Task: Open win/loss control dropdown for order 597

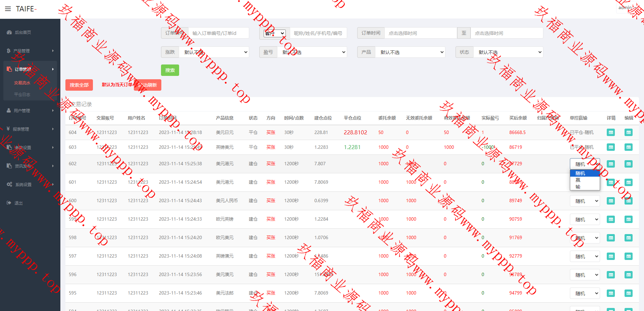Action: click(585, 256)
